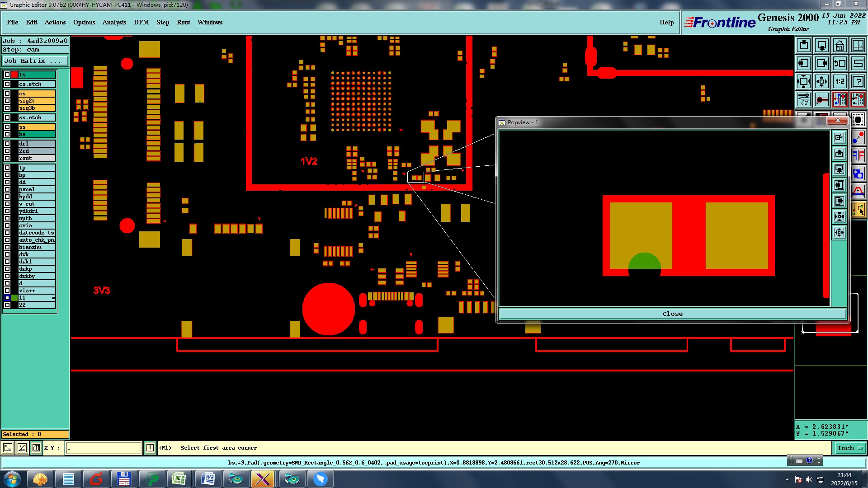Image resolution: width=868 pixels, height=488 pixels.
Task: Click the question mark query icon
Action: click(858, 81)
